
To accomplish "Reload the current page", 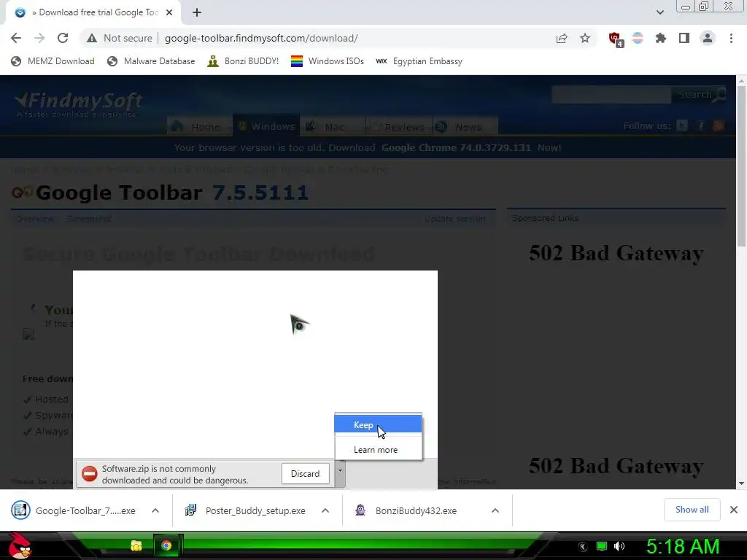I will click(x=63, y=38).
